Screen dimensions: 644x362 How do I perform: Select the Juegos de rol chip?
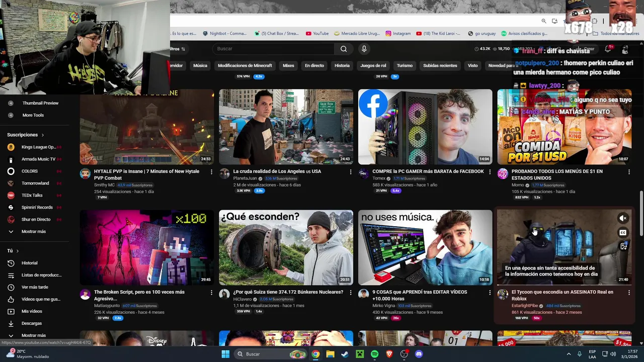pos(373,65)
